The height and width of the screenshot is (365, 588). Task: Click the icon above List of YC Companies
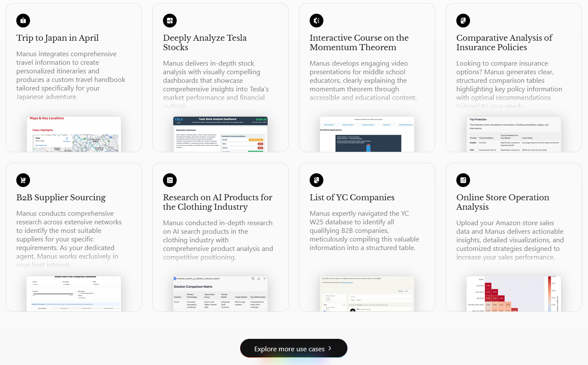pos(317,180)
